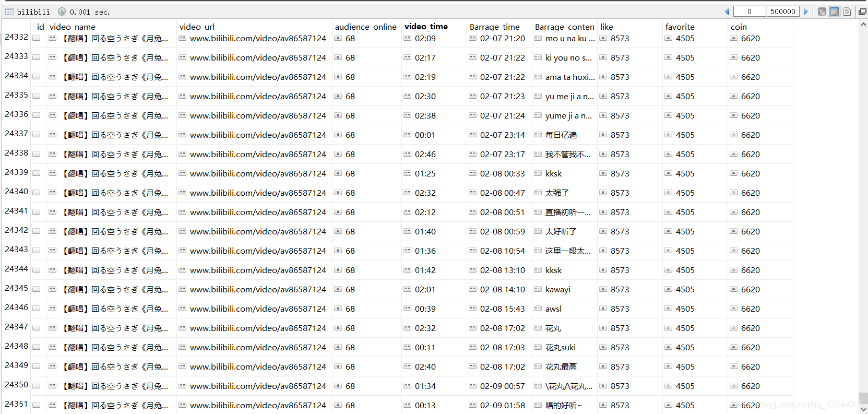Select Barrage time cell 02-09 00:57
Viewport: 868px width, 414px height.
coord(503,386)
